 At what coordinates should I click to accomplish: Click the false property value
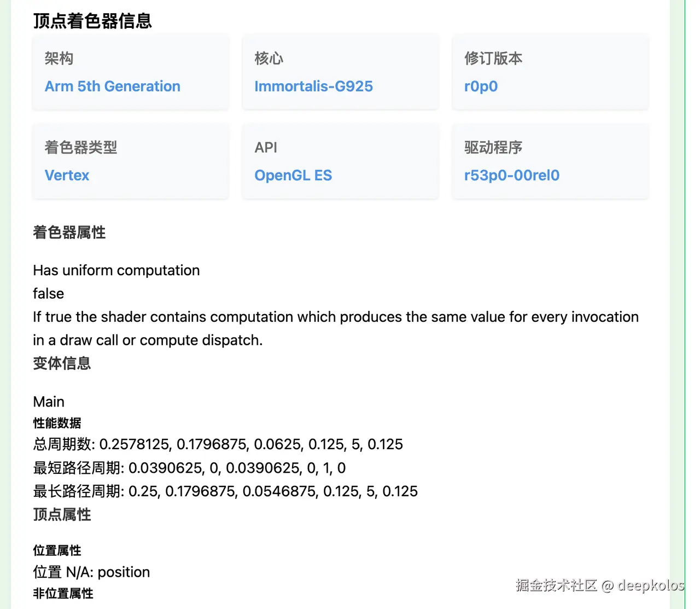click(x=49, y=294)
